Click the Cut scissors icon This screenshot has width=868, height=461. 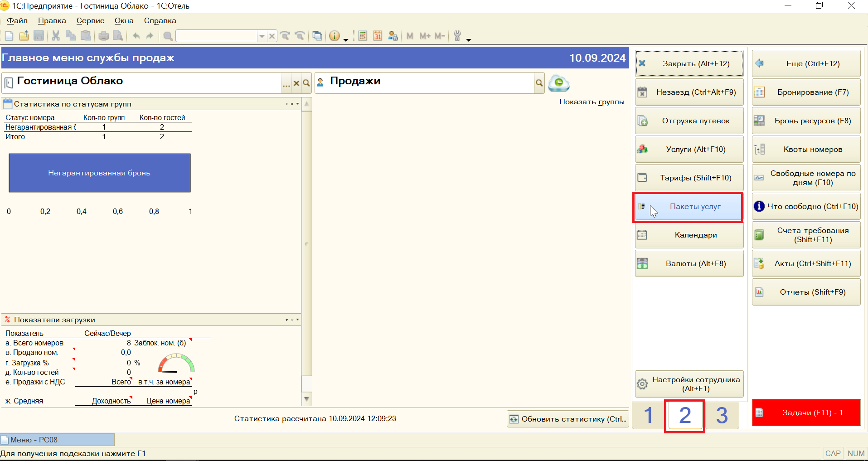tap(56, 36)
